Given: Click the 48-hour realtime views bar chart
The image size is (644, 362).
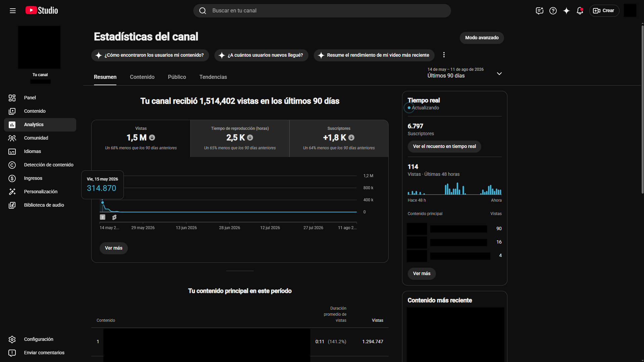Looking at the screenshot, I should tap(455, 189).
